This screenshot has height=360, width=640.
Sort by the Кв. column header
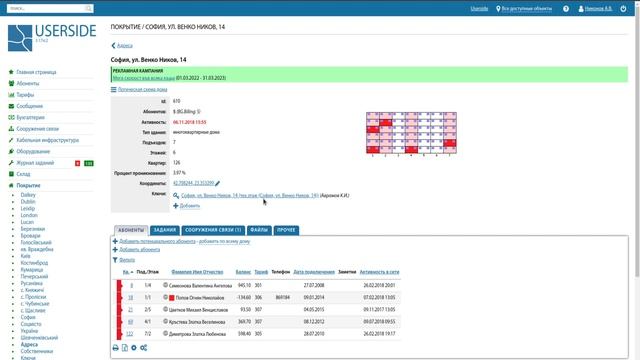coord(127,272)
